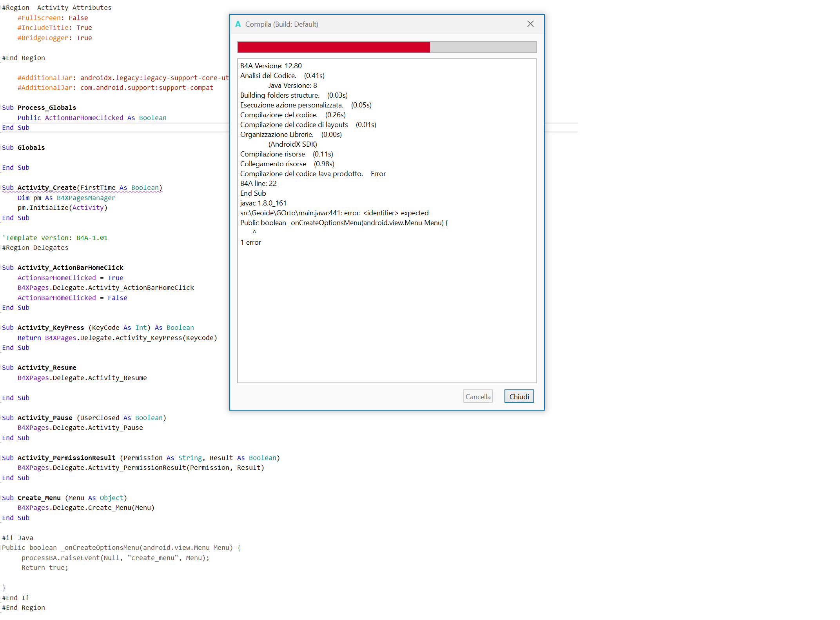Click the Public boolean _onCreateOptionsMenu code line
Screen dimensions: 840x620
coord(121,547)
